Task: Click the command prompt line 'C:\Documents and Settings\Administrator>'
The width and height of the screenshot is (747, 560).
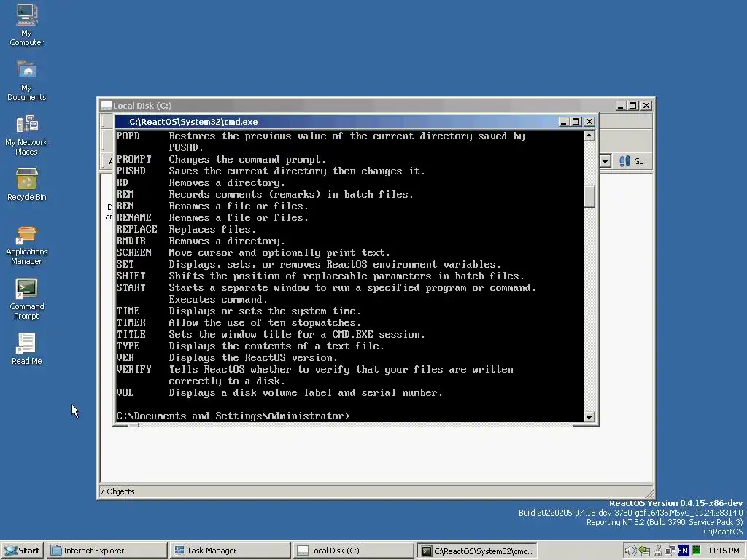Action: pyautogui.click(x=233, y=416)
